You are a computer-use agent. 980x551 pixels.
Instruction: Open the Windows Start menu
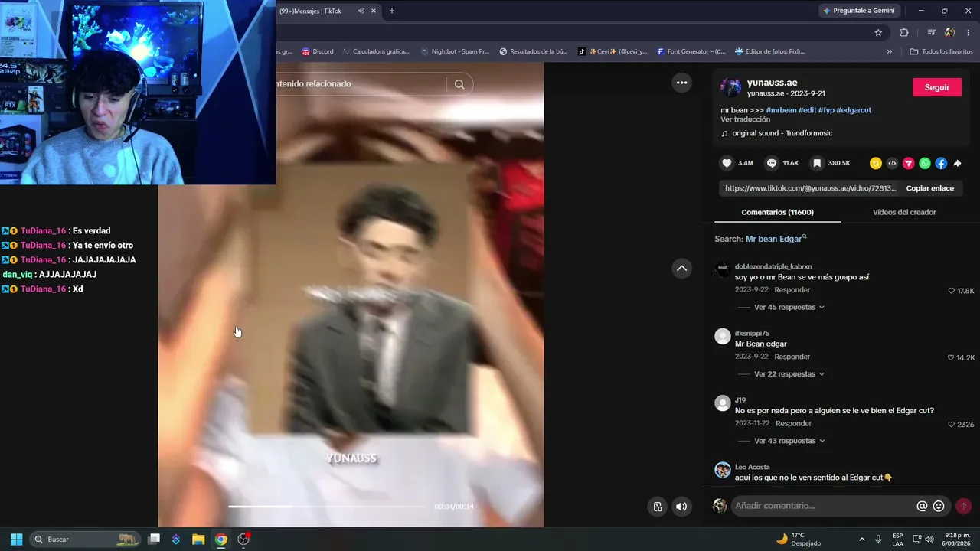(x=16, y=539)
